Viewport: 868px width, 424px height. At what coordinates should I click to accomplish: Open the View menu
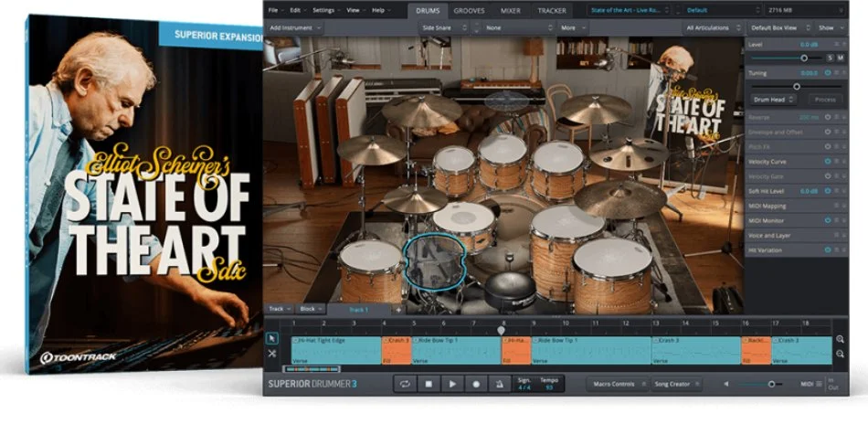point(356,10)
